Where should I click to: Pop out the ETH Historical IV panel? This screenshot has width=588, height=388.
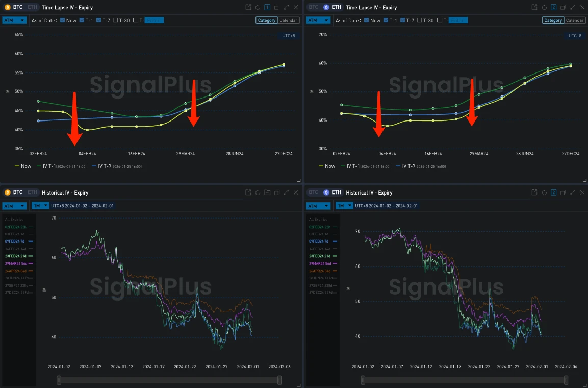pos(534,192)
